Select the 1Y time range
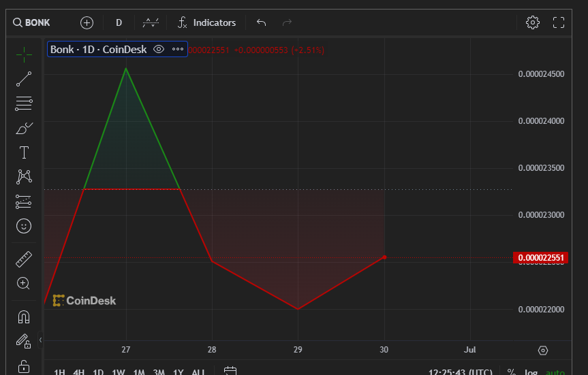Screen dimensions: 588x375 point(179,372)
